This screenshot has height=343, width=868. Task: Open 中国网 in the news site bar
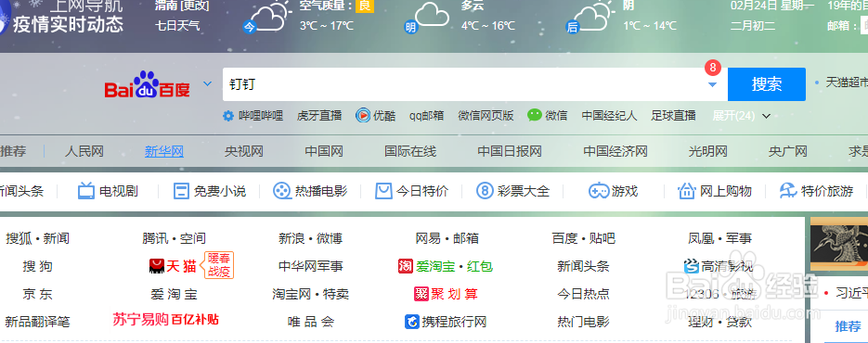(324, 151)
